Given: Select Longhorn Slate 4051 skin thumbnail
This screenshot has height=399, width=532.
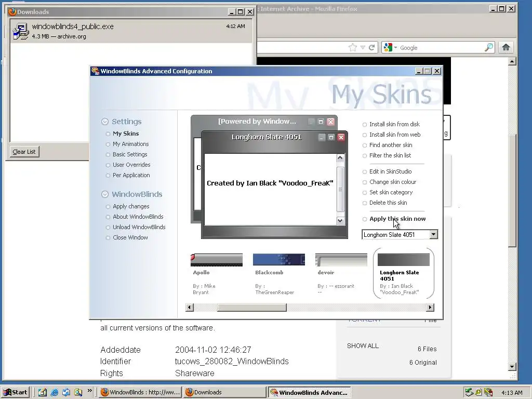Looking at the screenshot, I should point(403,260).
